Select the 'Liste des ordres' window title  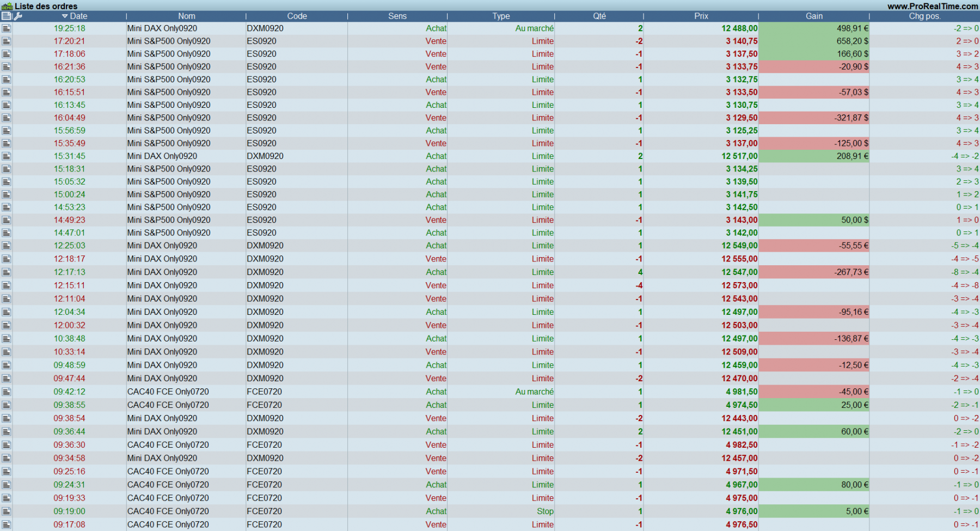[46, 6]
